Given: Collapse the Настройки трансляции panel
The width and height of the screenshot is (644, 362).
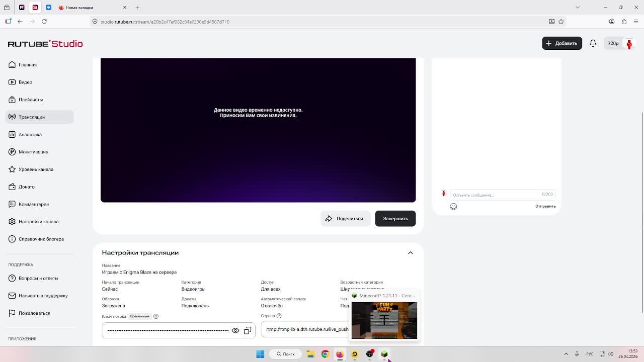Looking at the screenshot, I should coord(411,253).
